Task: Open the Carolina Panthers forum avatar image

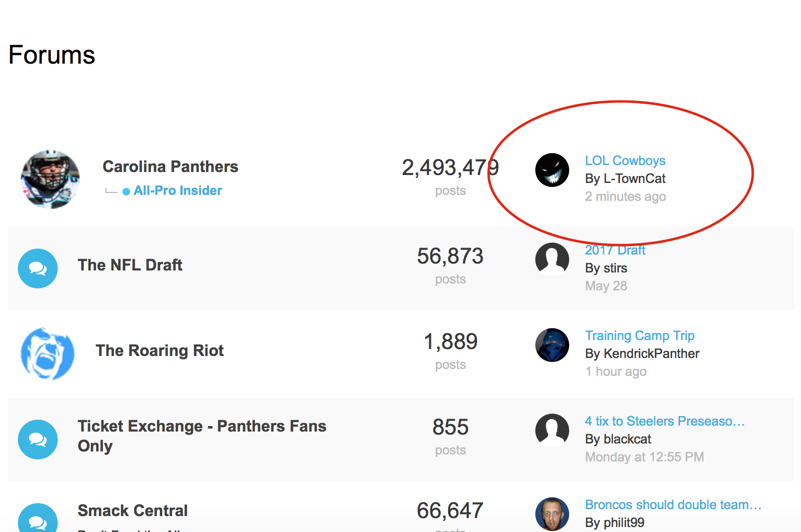Action: tap(50, 179)
